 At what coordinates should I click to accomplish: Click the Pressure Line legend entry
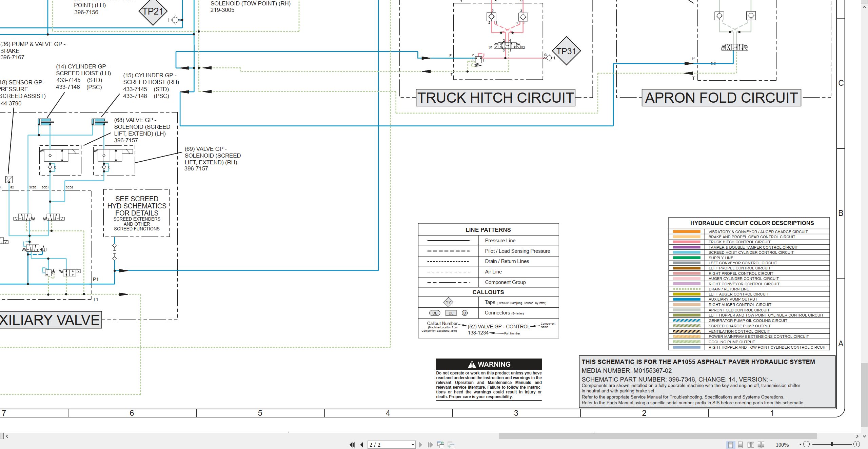pos(500,241)
